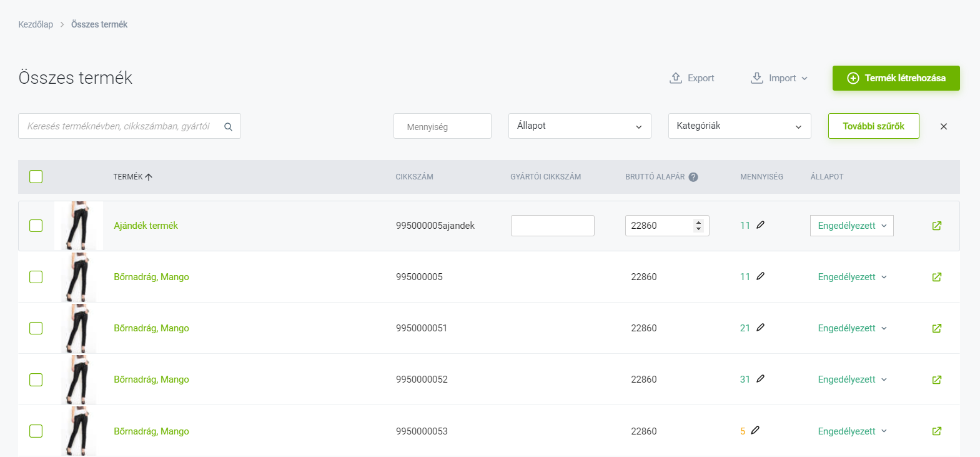The width and height of the screenshot is (980, 457).
Task: Edit quantity pencil for cikkszám 9950000051
Action: coord(760,328)
